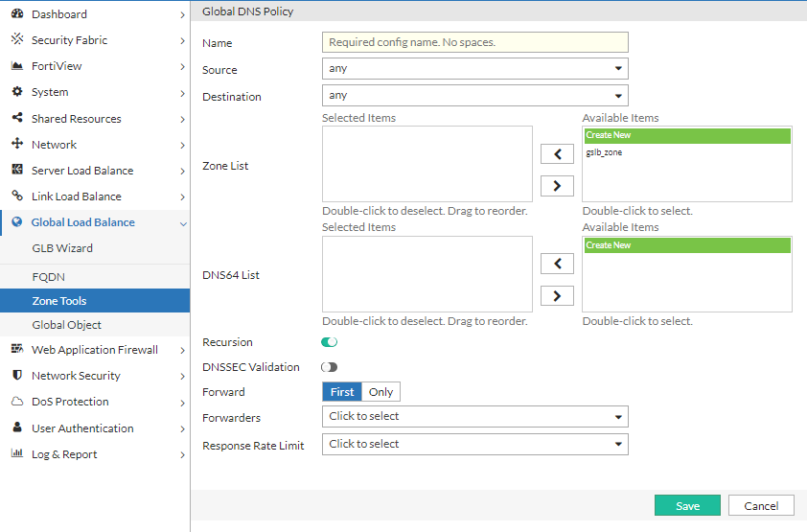The width and height of the screenshot is (807, 532).
Task: Set Forward mode to Only
Action: coord(380,392)
